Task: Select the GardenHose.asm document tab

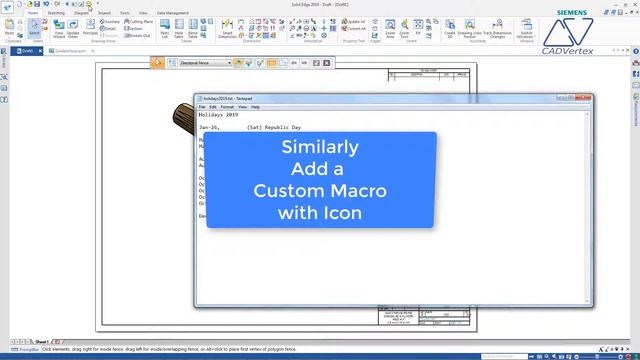Action: coord(70,51)
